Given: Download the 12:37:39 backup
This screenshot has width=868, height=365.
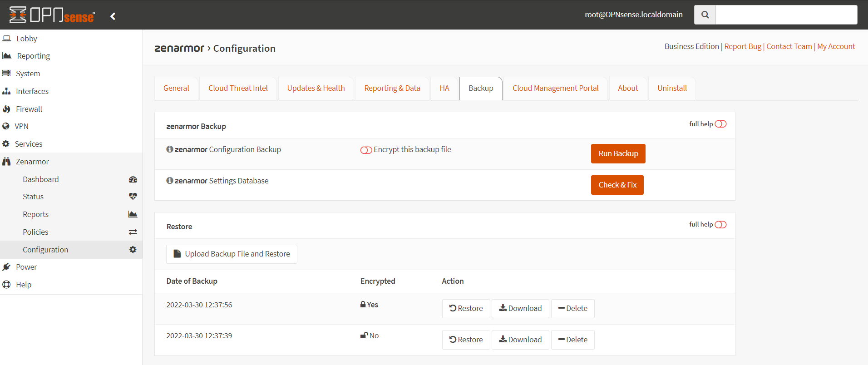Looking at the screenshot, I should point(520,340).
